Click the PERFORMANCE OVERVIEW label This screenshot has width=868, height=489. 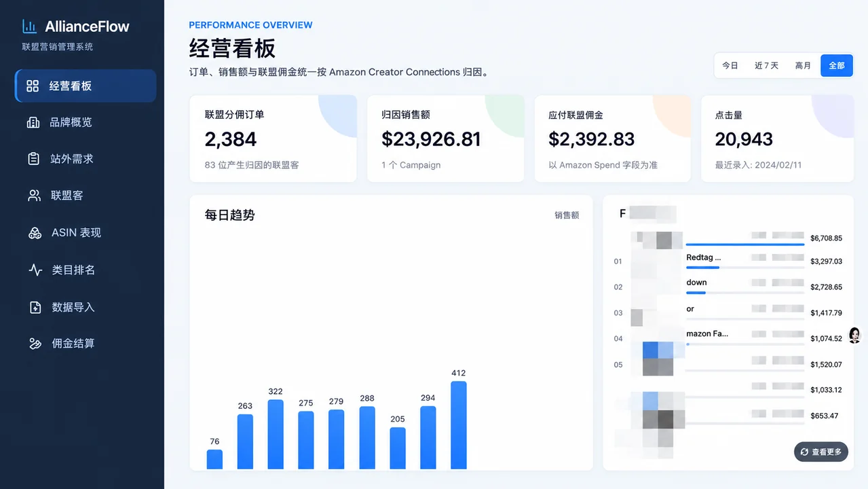tap(250, 25)
